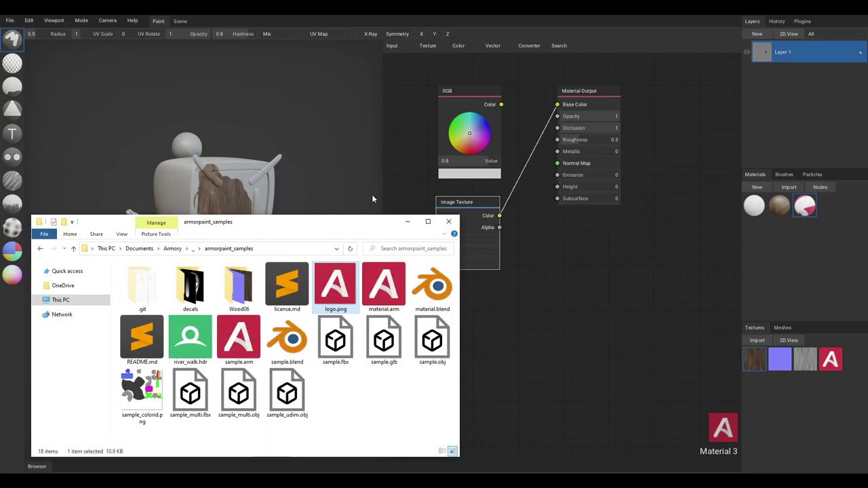Viewport: 868px width, 488px height.
Task: Switch to the Brushes tab
Action: (x=783, y=174)
